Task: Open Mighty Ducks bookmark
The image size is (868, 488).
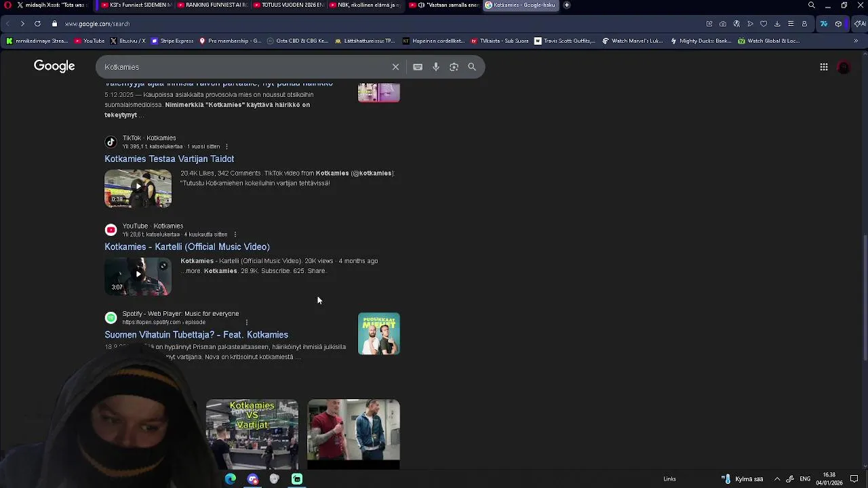Action: click(701, 41)
